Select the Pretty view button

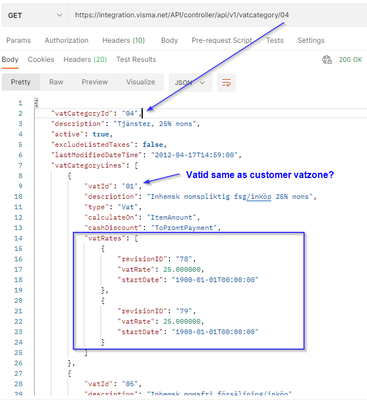[21, 82]
